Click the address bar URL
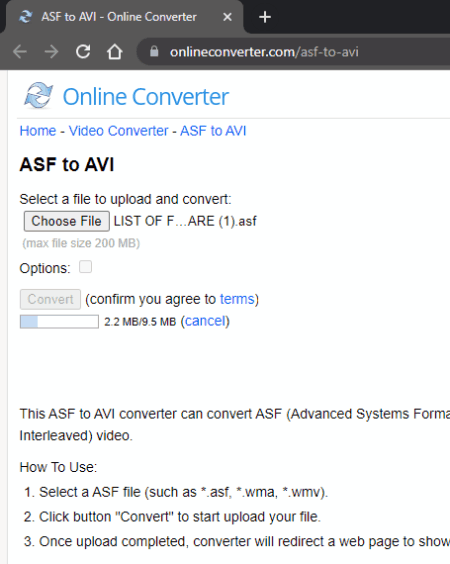The image size is (450, 564). 264,52
